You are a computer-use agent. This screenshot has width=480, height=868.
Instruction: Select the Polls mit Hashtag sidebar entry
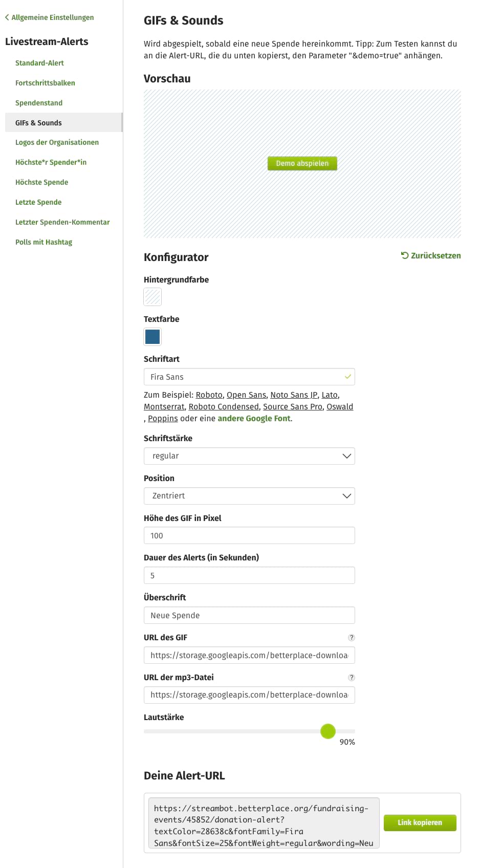point(43,242)
